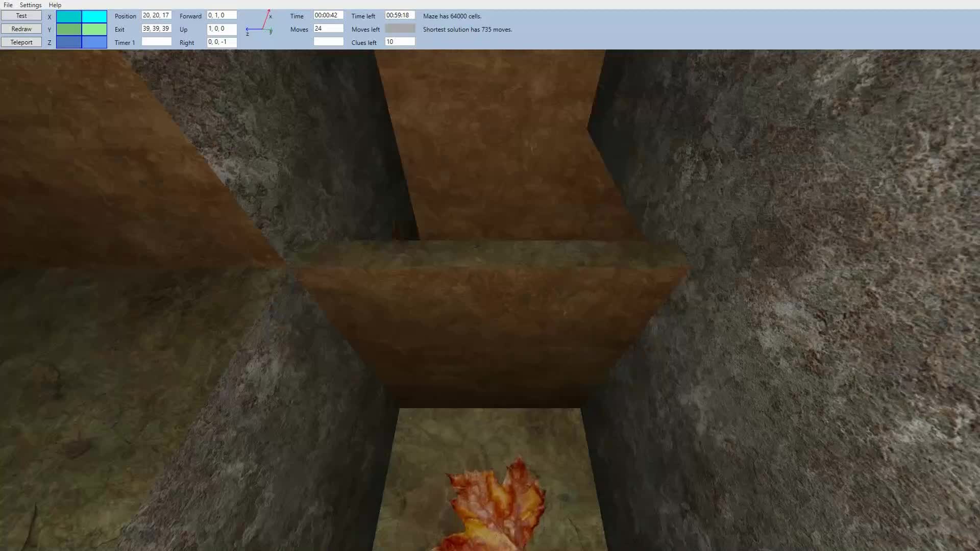
Task: Open the Help menu
Action: point(55,5)
